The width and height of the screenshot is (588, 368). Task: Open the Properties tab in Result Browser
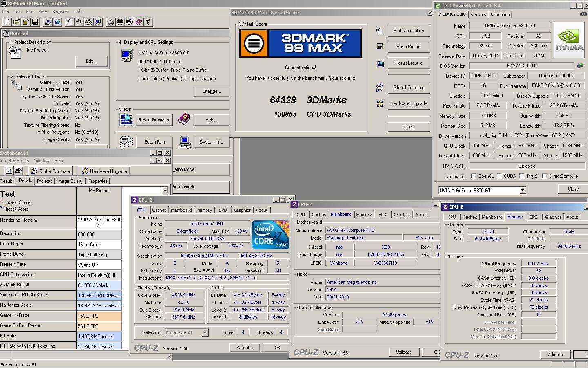[98, 181]
